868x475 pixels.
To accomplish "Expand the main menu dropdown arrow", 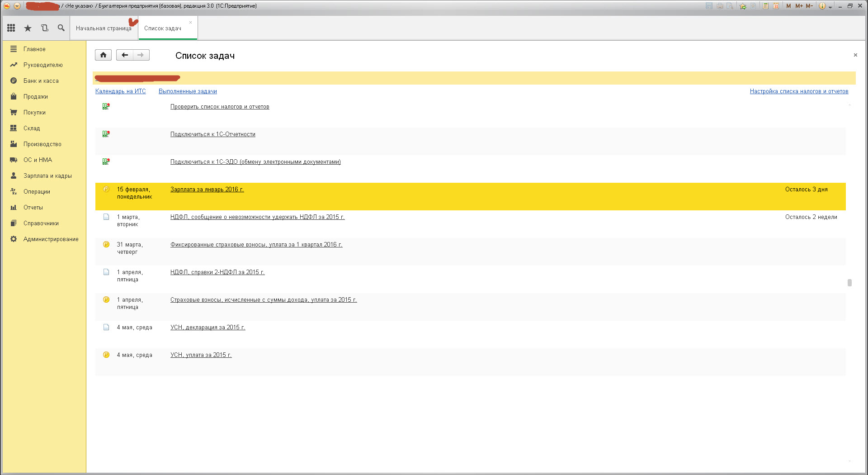I will click(17, 6).
